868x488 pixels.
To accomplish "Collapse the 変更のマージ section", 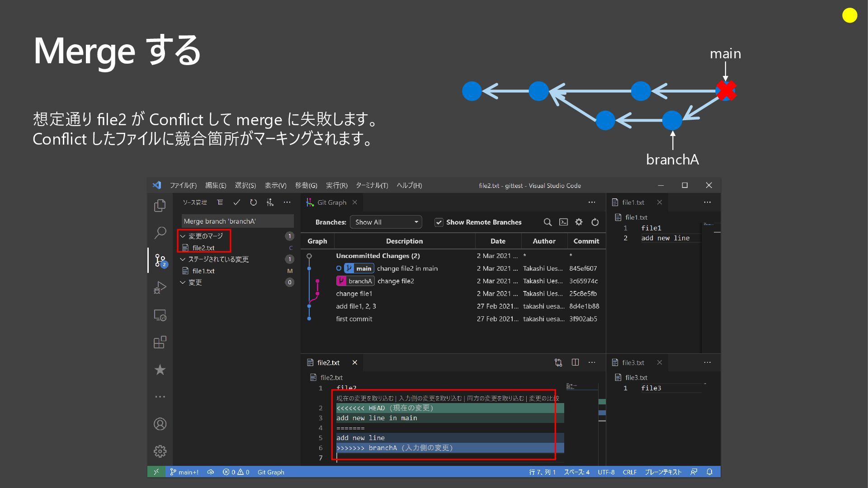I will 183,236.
